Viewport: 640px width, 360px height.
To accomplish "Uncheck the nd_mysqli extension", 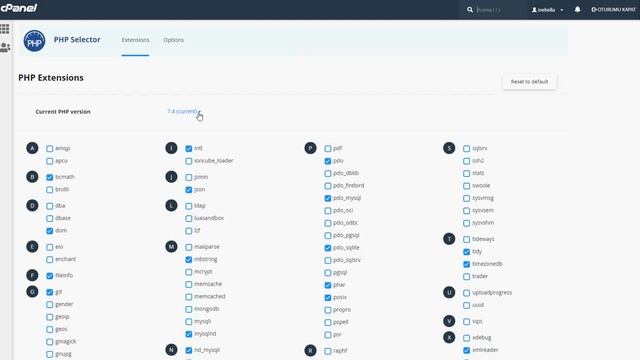I will pyautogui.click(x=189, y=350).
